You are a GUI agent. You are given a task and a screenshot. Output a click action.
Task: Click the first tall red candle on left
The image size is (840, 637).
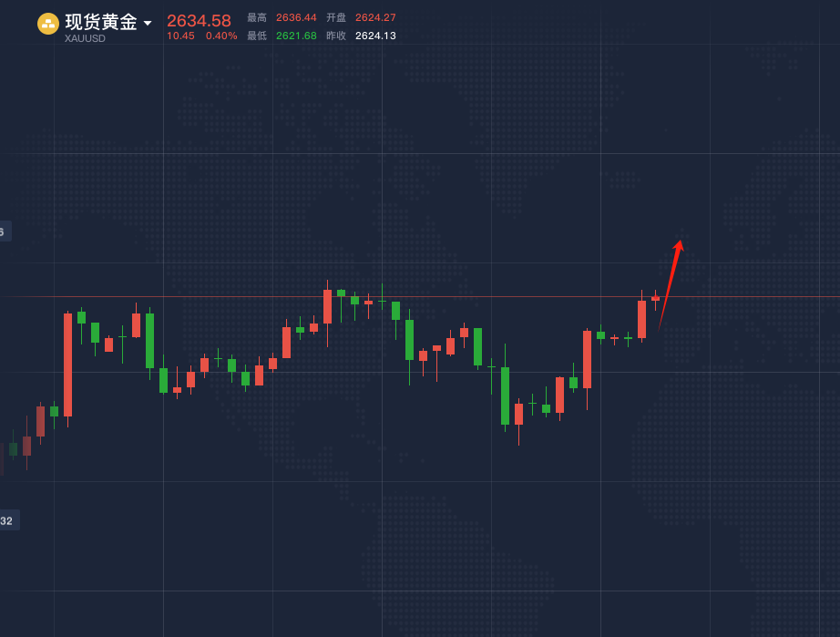pos(67,365)
